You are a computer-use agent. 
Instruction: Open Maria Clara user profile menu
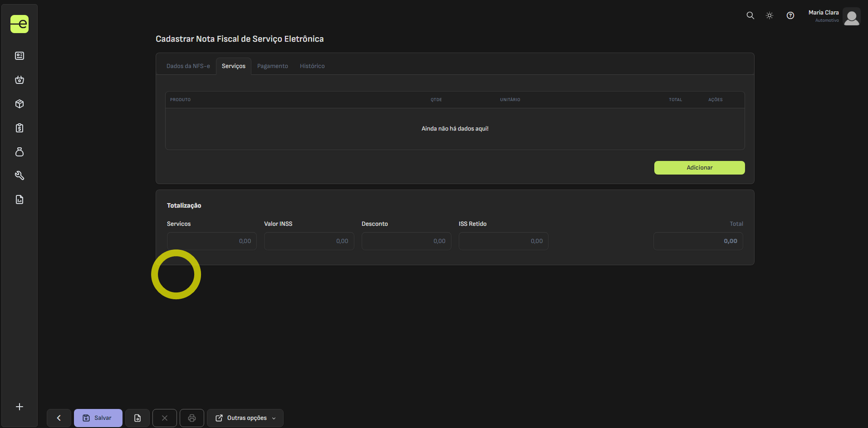click(834, 16)
